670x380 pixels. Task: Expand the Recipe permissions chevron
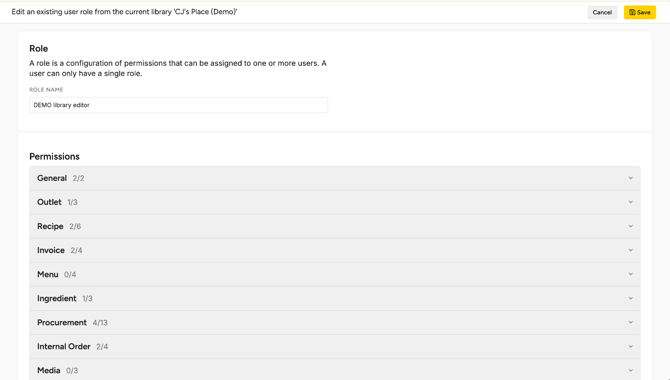click(630, 226)
